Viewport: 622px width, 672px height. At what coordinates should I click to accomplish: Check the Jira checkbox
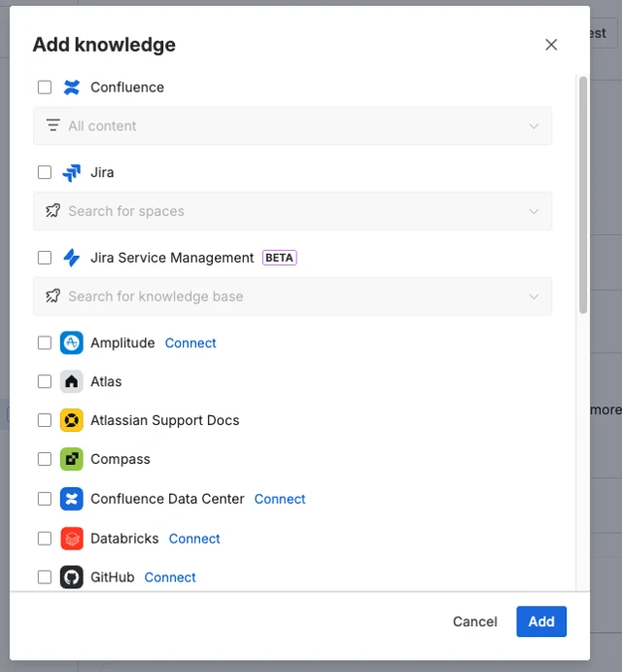45,172
